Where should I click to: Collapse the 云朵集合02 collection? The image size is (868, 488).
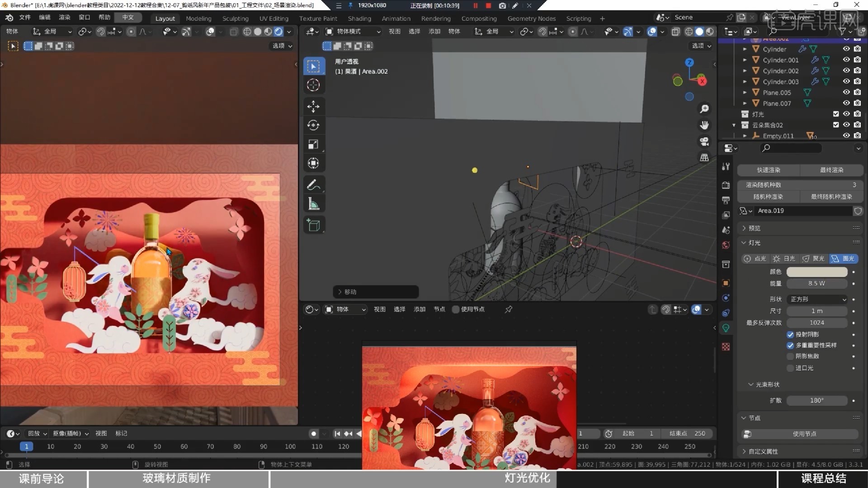coord(734,125)
